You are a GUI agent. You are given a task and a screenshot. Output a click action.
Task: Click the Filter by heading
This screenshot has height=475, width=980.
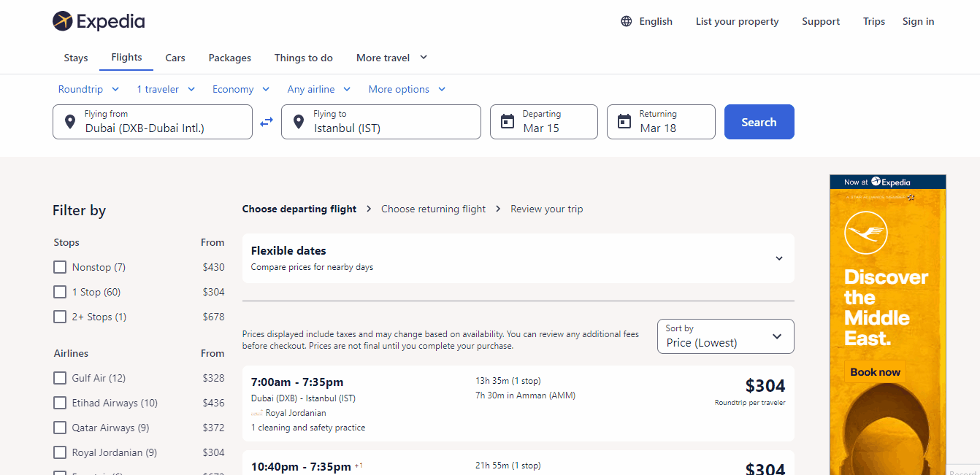point(80,210)
